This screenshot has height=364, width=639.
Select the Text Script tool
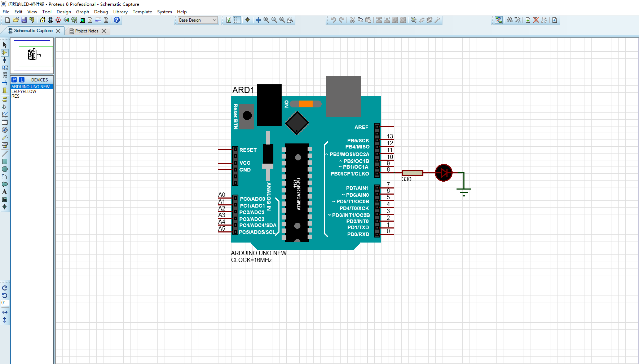5,75
